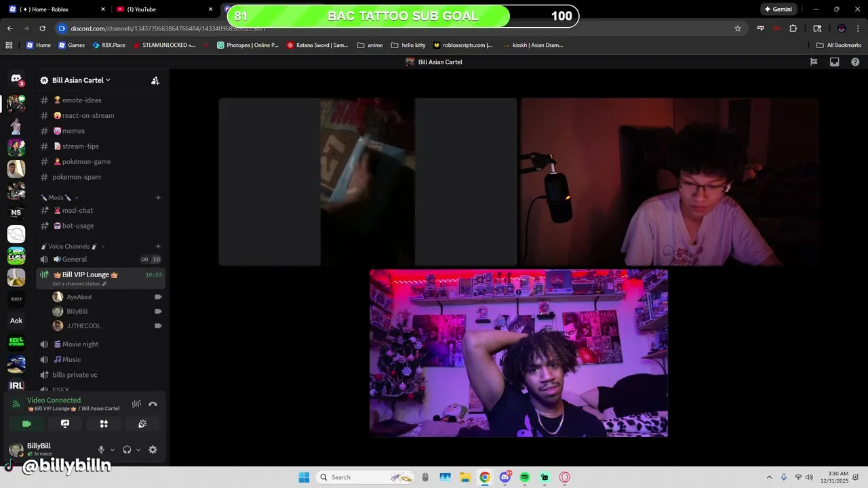This screenshot has width=868, height=488.
Task: Focus the purple-lit webcam video tile
Action: click(x=519, y=353)
